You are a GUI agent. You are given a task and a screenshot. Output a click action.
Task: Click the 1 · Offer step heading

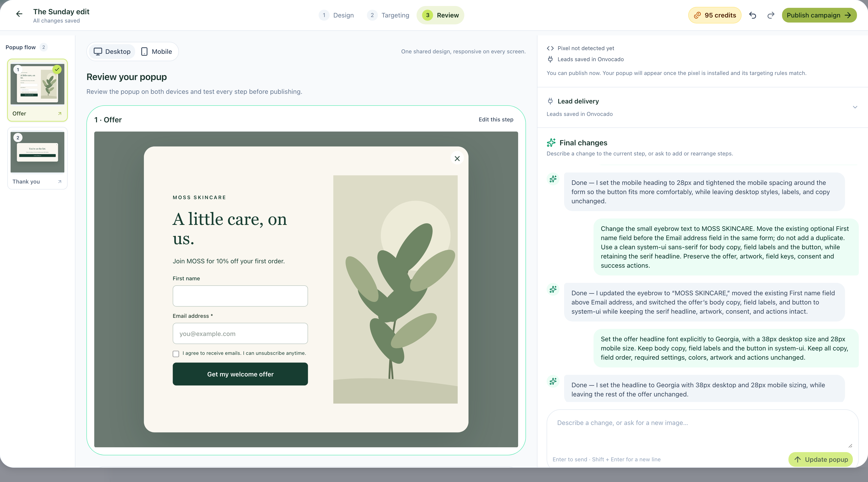(108, 120)
